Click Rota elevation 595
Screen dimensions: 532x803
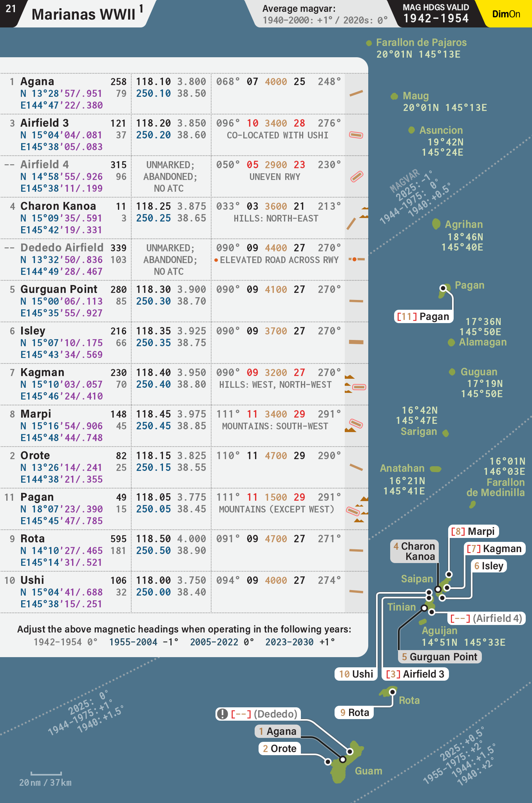tap(118, 539)
